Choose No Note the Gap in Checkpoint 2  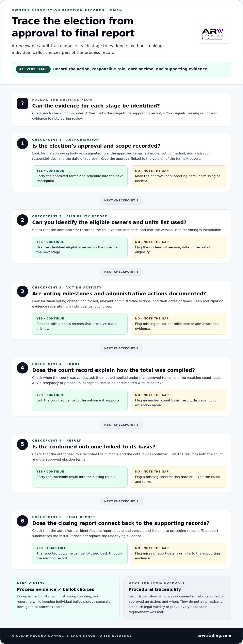[178, 247]
